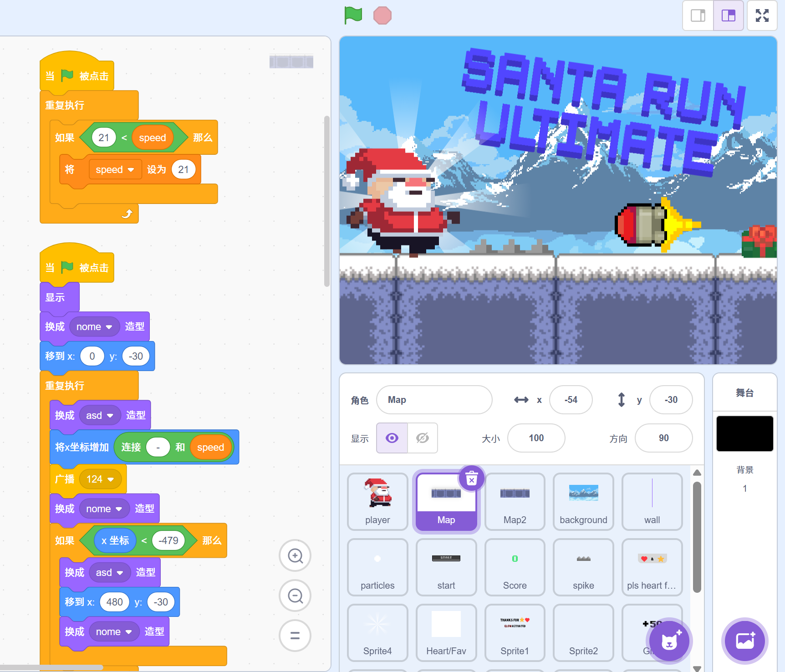Click the sprite name field Map

click(434, 400)
